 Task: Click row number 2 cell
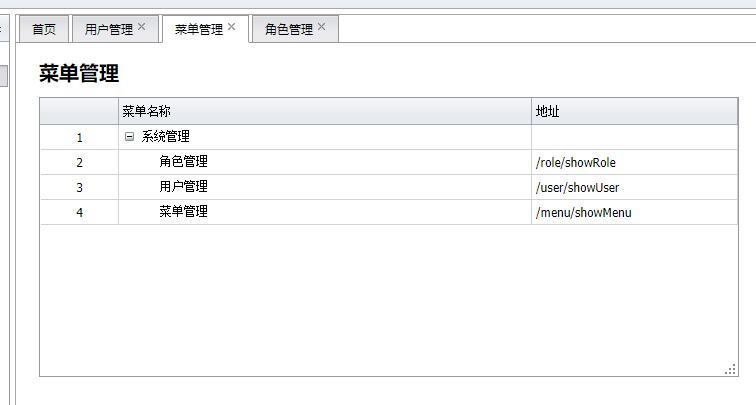[x=80, y=162]
